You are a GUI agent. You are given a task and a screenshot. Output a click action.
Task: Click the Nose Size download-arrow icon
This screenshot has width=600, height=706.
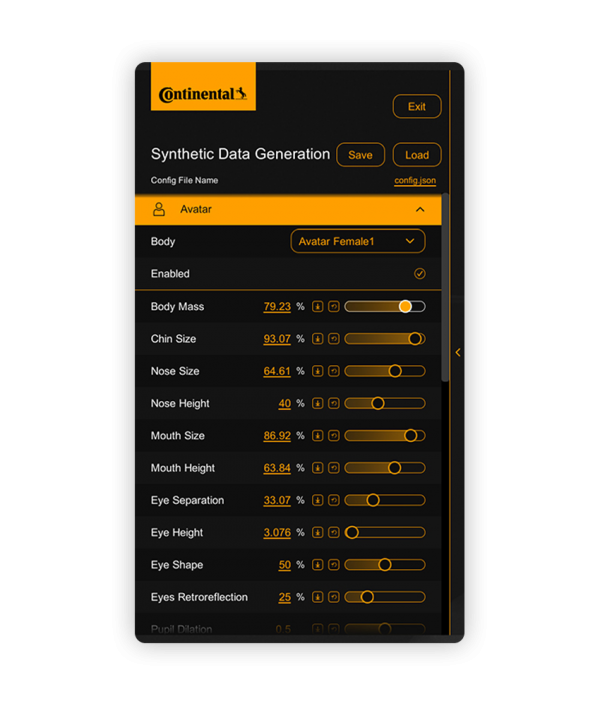coord(318,371)
